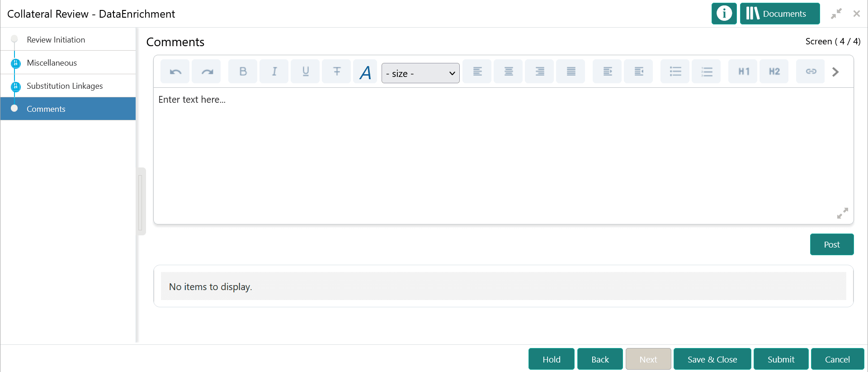The image size is (868, 372).
Task: Close the Collateral Review window
Action: (x=856, y=14)
